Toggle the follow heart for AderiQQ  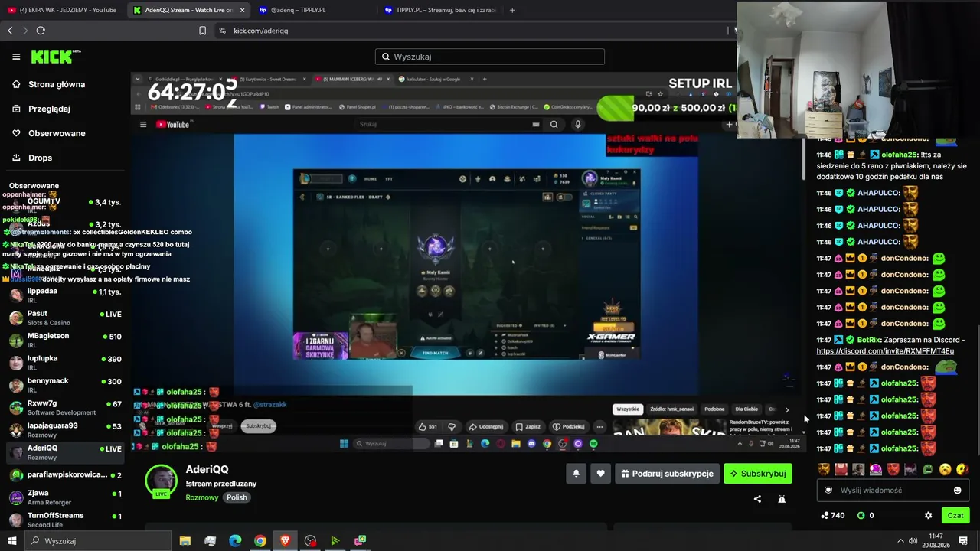600,474
